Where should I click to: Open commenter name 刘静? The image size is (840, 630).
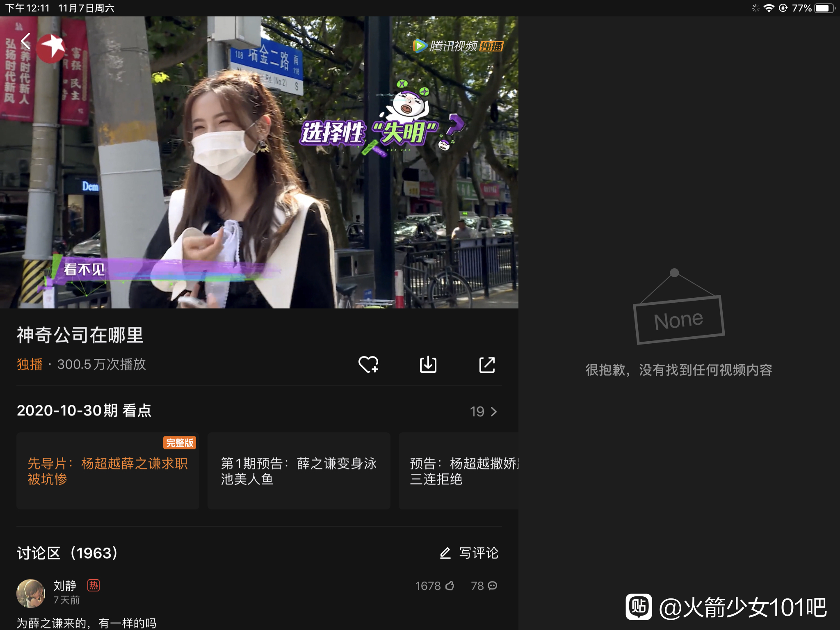[65, 585]
